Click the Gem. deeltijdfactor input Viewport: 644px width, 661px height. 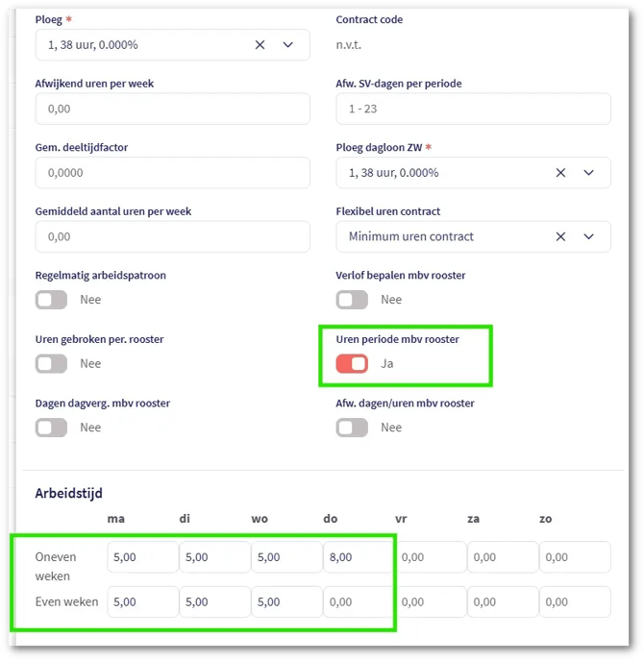click(172, 173)
